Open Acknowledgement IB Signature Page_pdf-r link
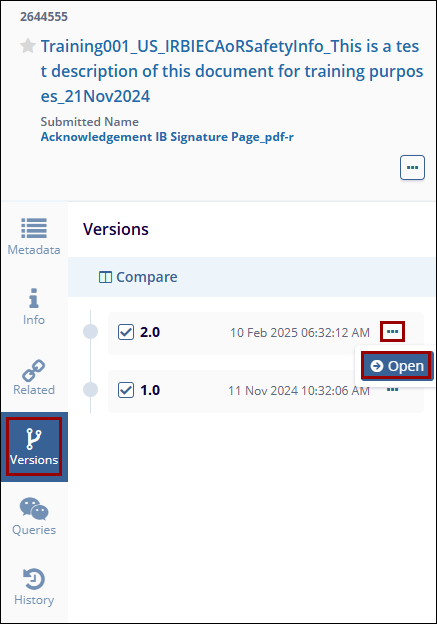The image size is (437, 624). [x=167, y=137]
